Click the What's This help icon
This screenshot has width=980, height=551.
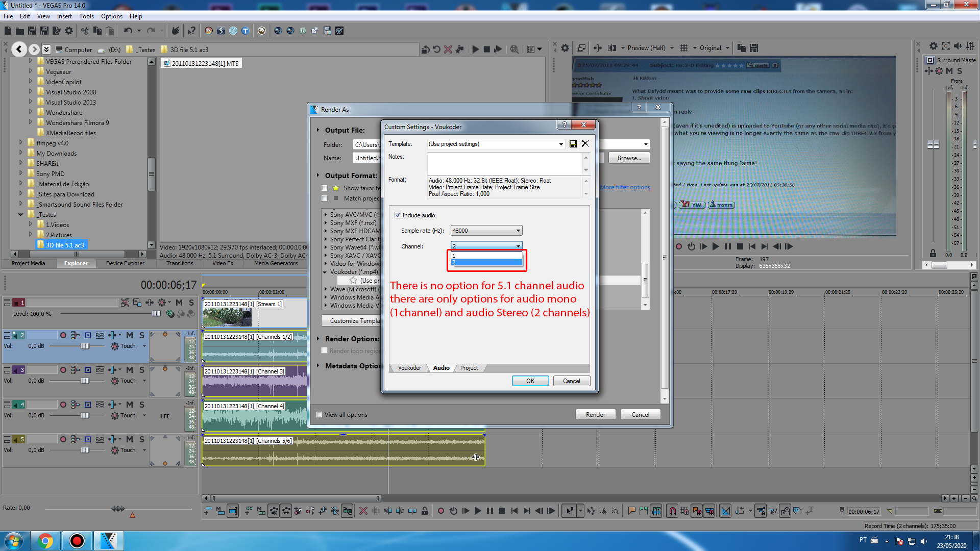point(191,31)
